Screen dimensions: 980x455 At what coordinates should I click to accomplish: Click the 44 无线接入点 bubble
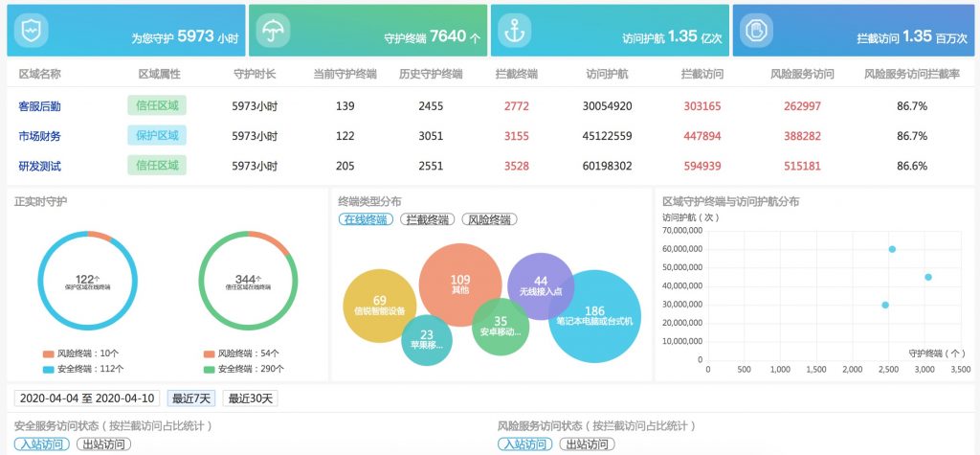[x=541, y=286]
